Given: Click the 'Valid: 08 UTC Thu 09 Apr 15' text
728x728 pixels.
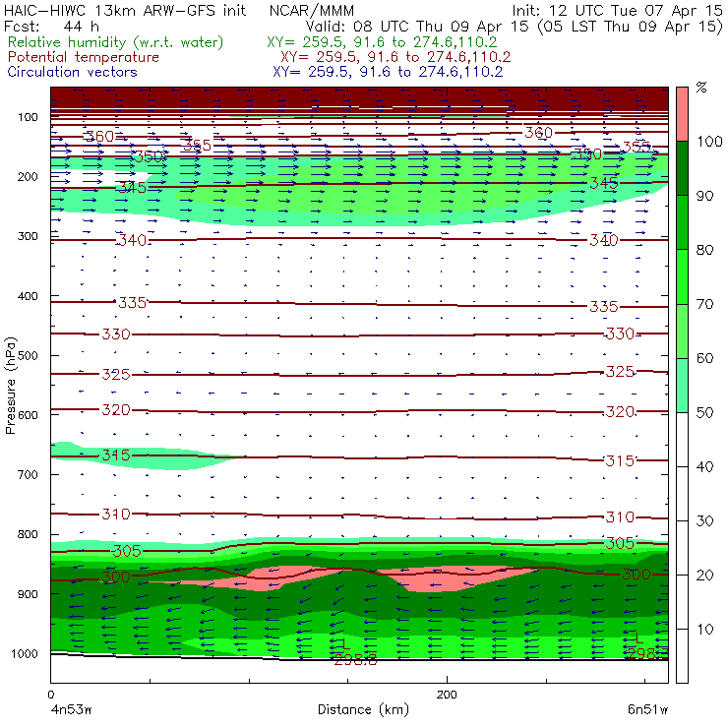Looking at the screenshot, I should click(x=417, y=26).
